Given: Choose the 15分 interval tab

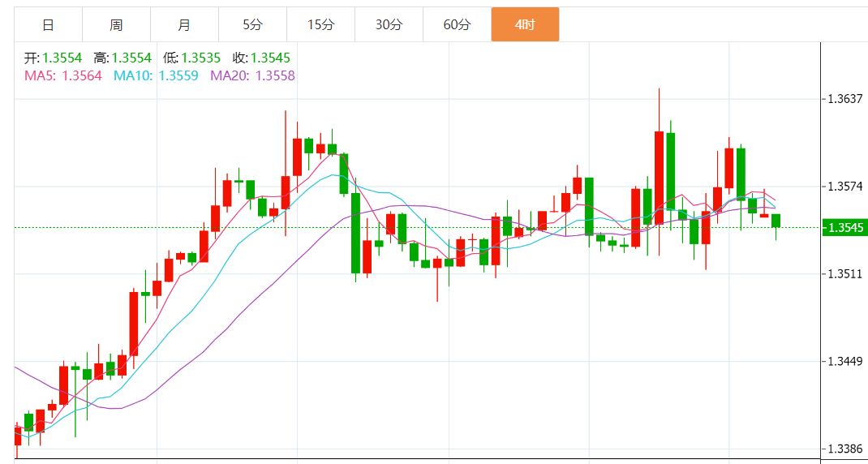Looking at the screenshot, I should tap(320, 24).
